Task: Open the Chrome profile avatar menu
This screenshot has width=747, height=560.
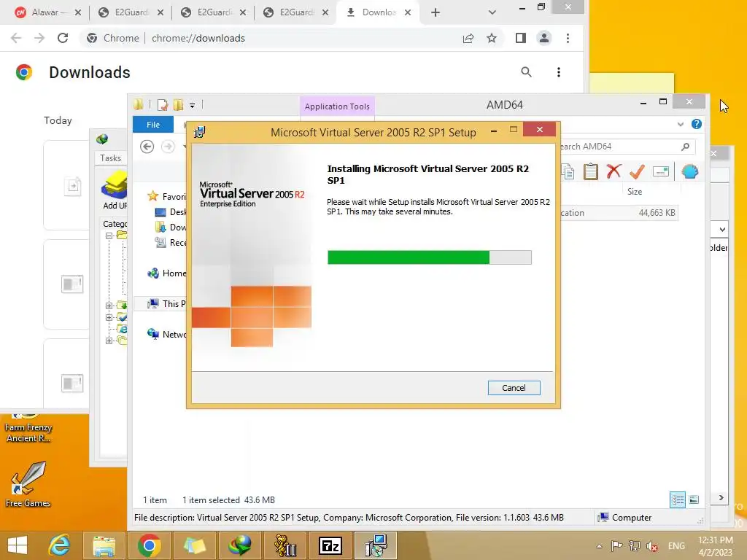Action: tap(544, 38)
